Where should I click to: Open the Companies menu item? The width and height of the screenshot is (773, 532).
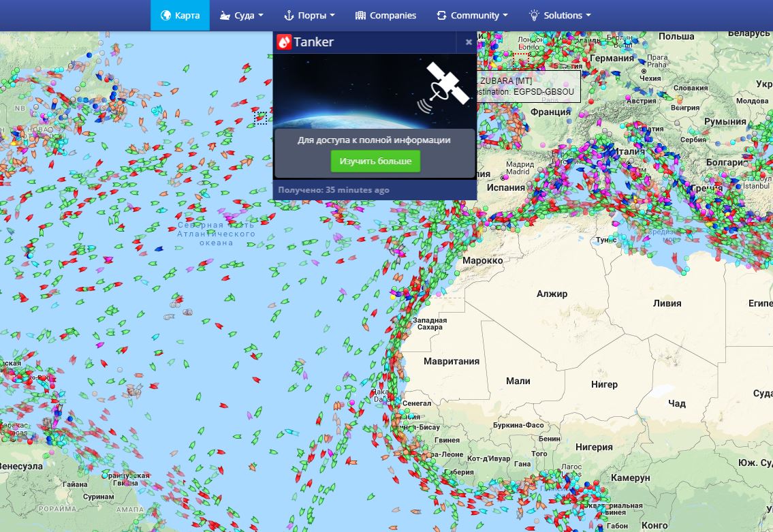point(385,15)
